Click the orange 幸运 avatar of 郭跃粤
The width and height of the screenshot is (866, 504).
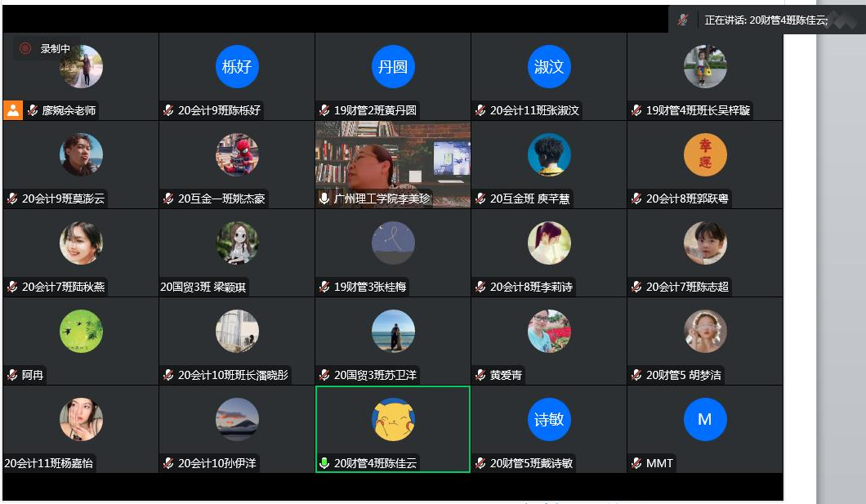pyautogui.click(x=704, y=155)
